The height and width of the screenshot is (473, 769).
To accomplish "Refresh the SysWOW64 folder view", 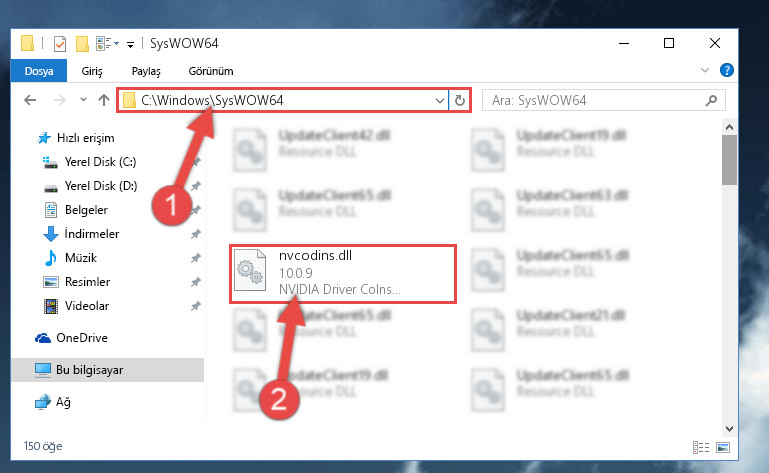I will pos(460,101).
